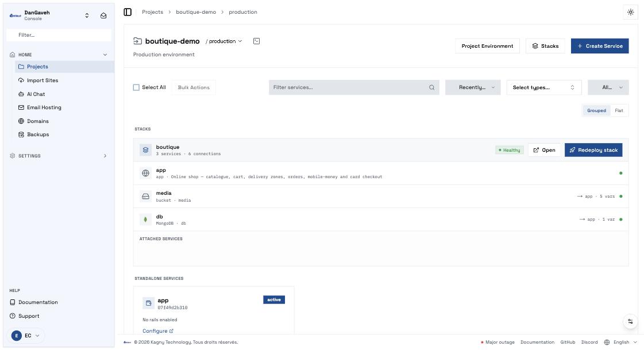Switch to Flat view

(619, 110)
